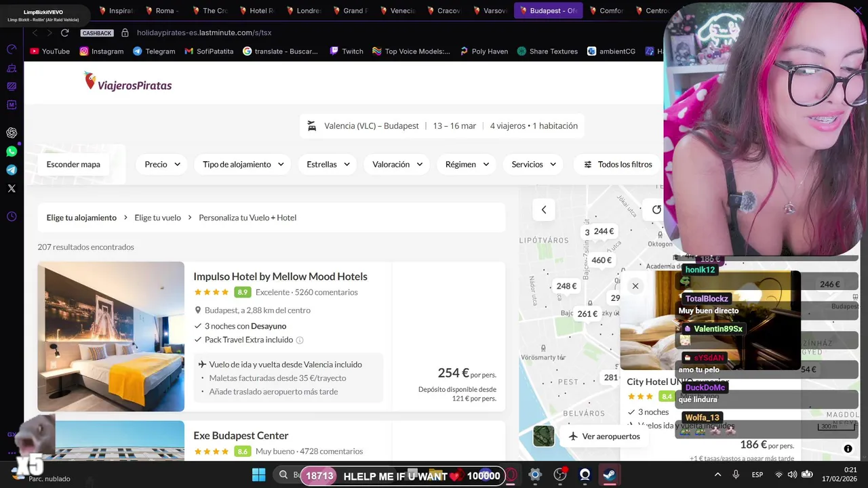Open the YouTube bookmark
Image resolution: width=868 pixels, height=488 pixels.
(50, 51)
